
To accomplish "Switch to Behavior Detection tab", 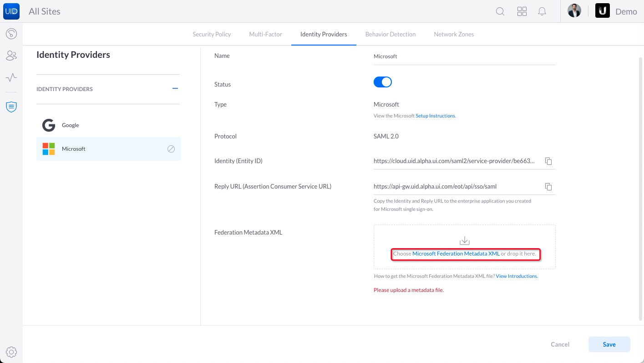I will (x=390, y=34).
